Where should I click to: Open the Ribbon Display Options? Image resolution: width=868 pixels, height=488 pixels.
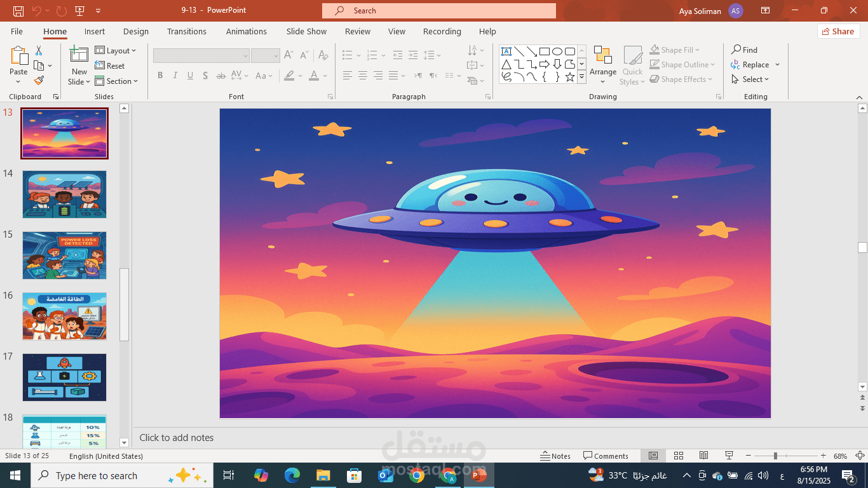765,11
